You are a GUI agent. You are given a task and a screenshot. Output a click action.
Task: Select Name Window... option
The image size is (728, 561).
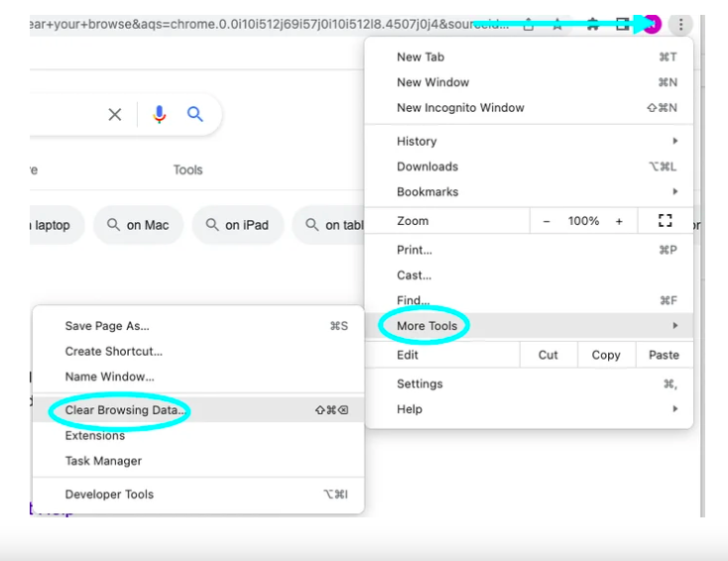click(x=198, y=377)
